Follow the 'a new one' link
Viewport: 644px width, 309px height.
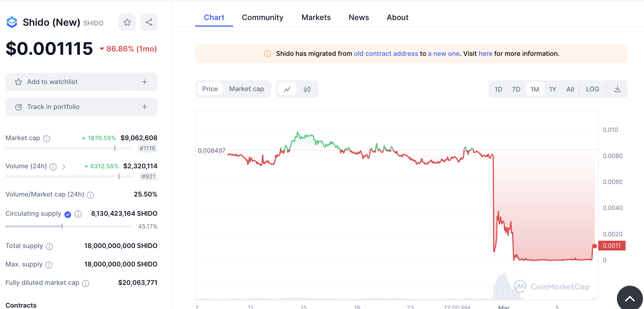(x=444, y=54)
